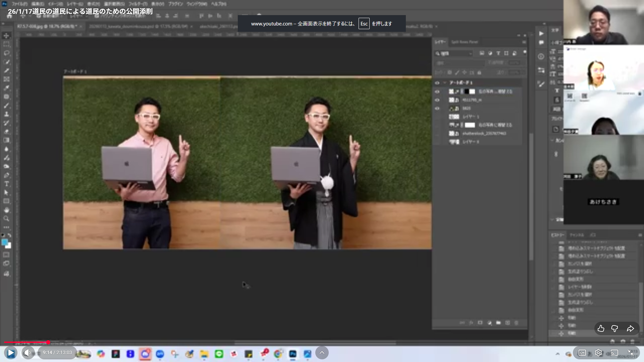Open YouTube player settings gear

[598, 353]
